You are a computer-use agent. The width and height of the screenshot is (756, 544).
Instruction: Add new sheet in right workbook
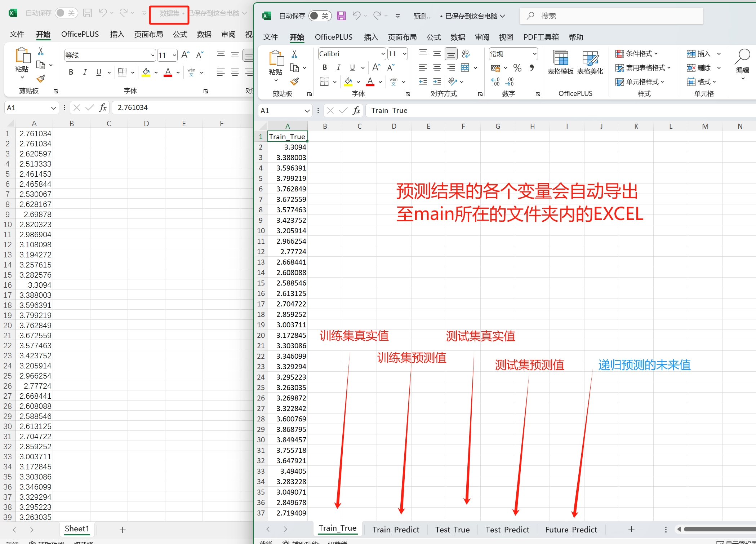pyautogui.click(x=631, y=529)
